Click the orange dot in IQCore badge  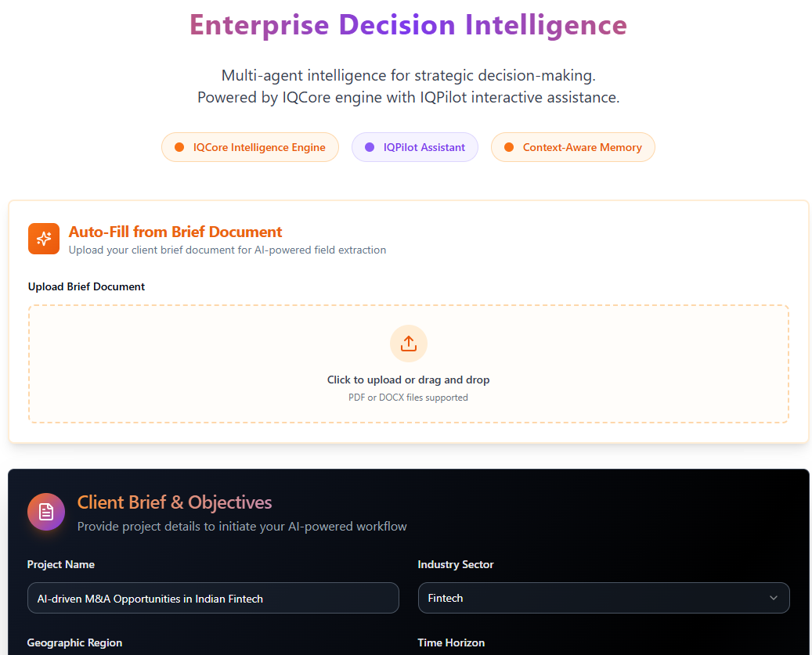point(179,147)
